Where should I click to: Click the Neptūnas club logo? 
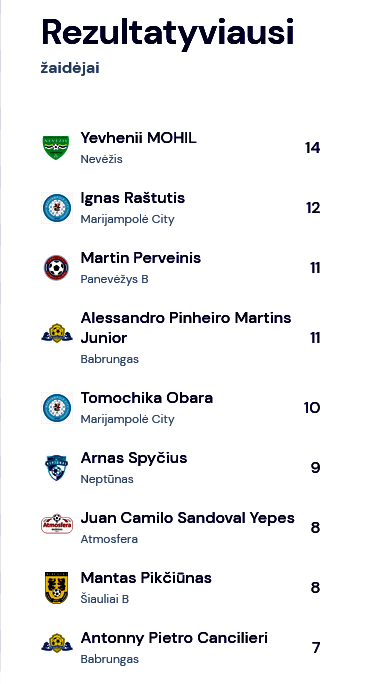57,468
